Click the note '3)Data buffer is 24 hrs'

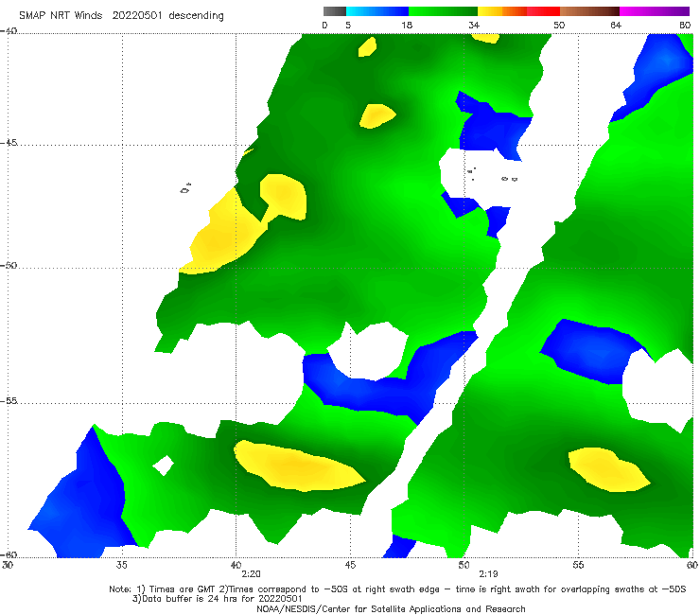(217, 599)
